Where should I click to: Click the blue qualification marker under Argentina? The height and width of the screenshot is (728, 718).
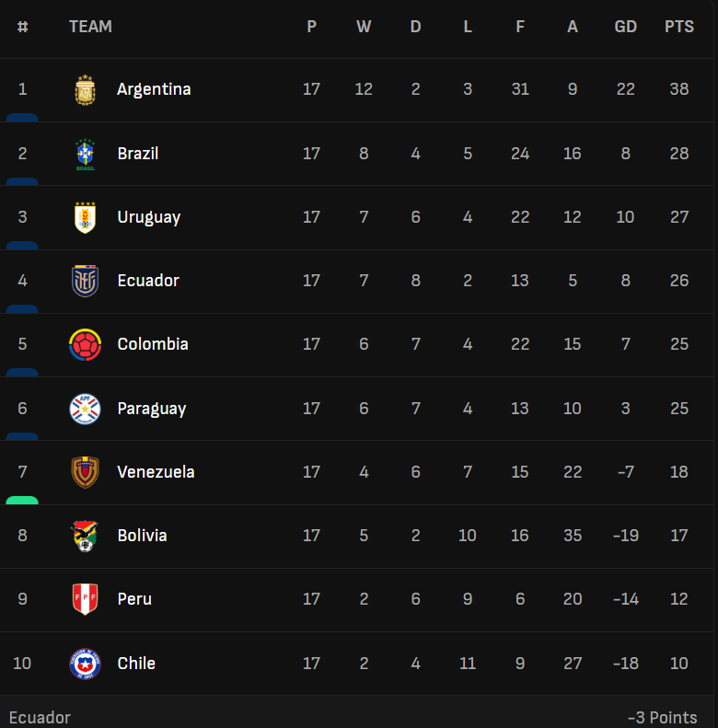22,118
